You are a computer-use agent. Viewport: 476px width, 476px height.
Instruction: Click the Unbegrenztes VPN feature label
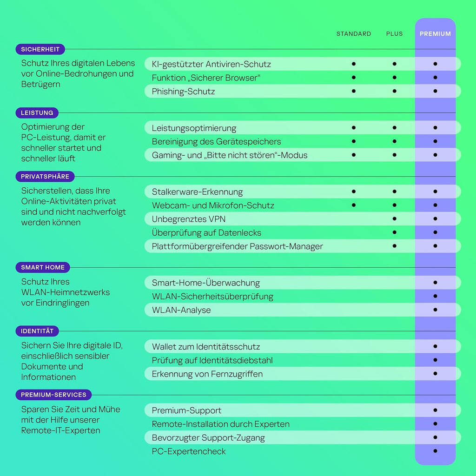[x=189, y=219]
